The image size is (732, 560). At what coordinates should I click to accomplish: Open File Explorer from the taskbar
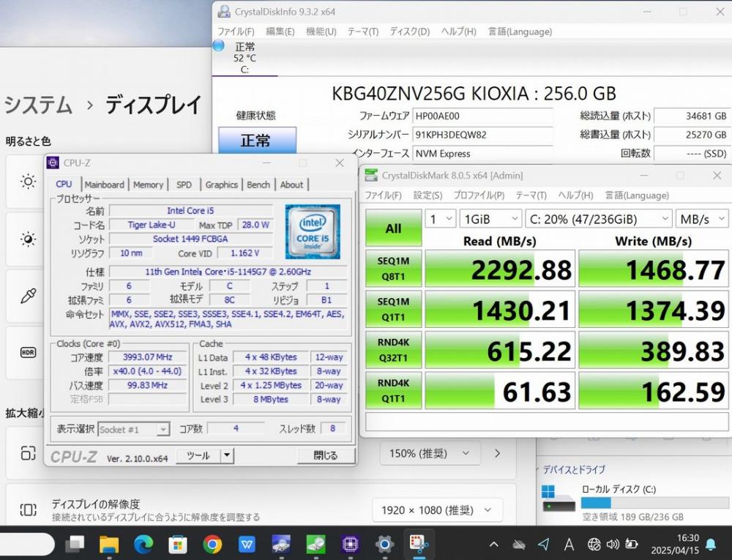pyautogui.click(x=109, y=544)
